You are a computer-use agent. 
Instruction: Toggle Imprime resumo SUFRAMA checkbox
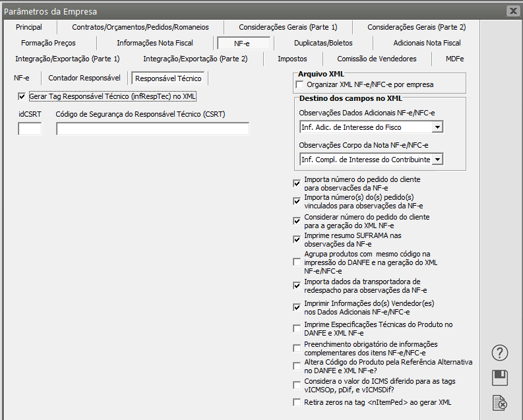click(x=297, y=239)
